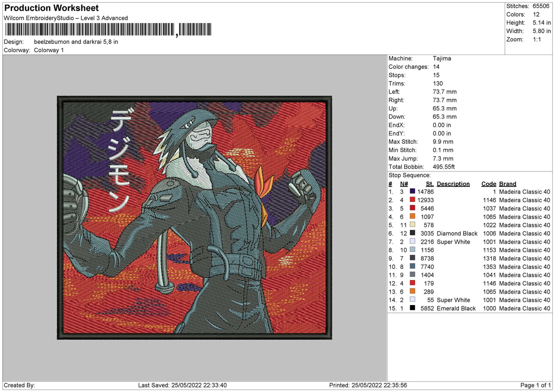Image resolution: width=555 pixels, height=392 pixels.
Task: Click the 'Colorway 1' value
Action: 49,50
